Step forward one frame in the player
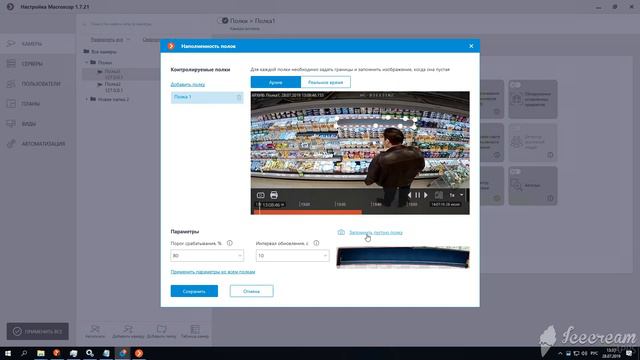Screen dimensions: 640x360 point(426,195)
